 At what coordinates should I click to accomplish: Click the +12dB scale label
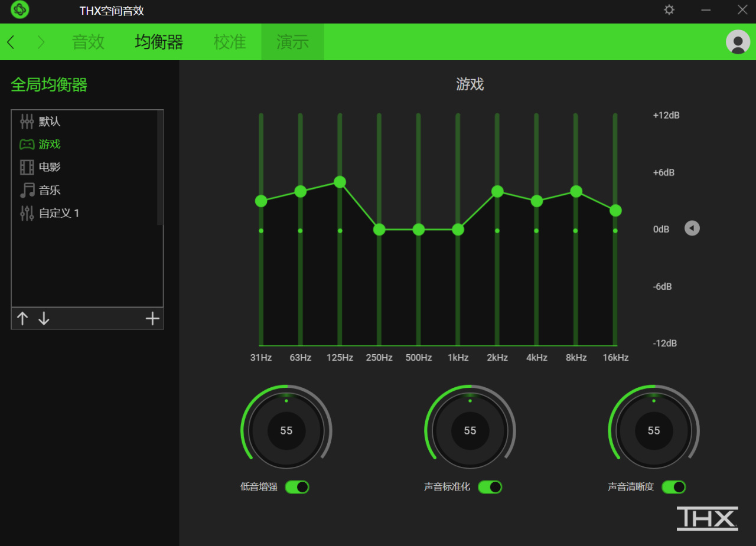point(666,115)
